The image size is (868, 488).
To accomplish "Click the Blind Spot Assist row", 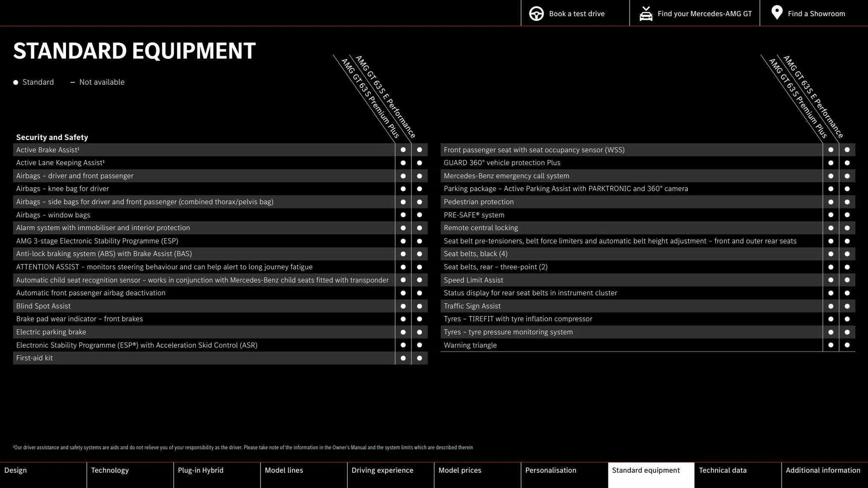I will point(43,306).
